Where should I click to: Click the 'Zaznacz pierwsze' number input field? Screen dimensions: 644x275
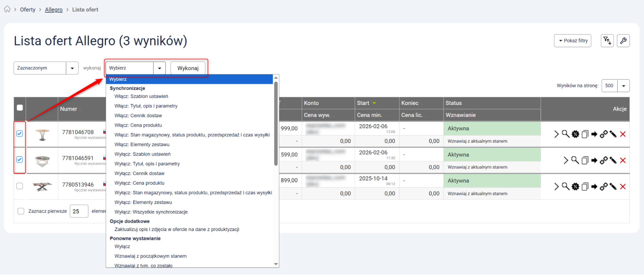coord(79,211)
